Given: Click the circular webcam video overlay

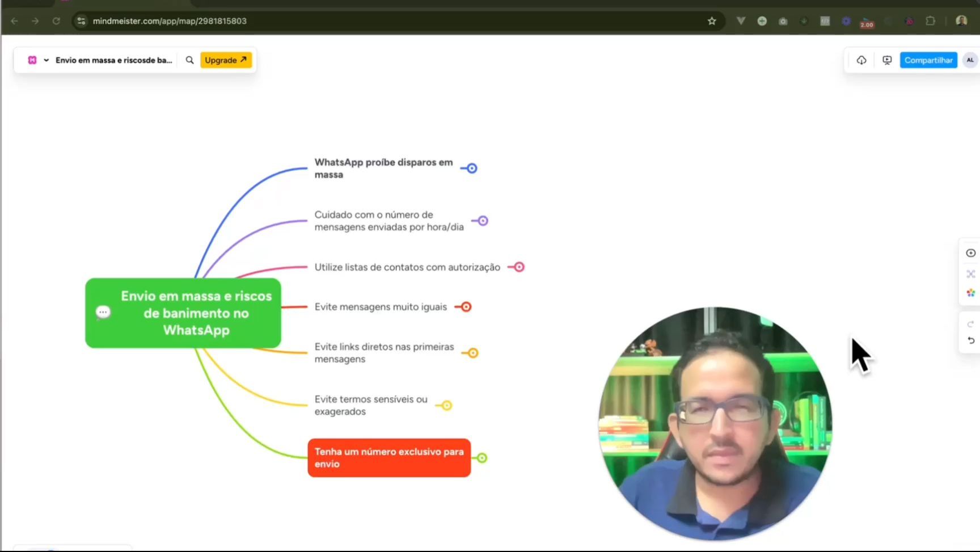Looking at the screenshot, I should click(x=715, y=423).
